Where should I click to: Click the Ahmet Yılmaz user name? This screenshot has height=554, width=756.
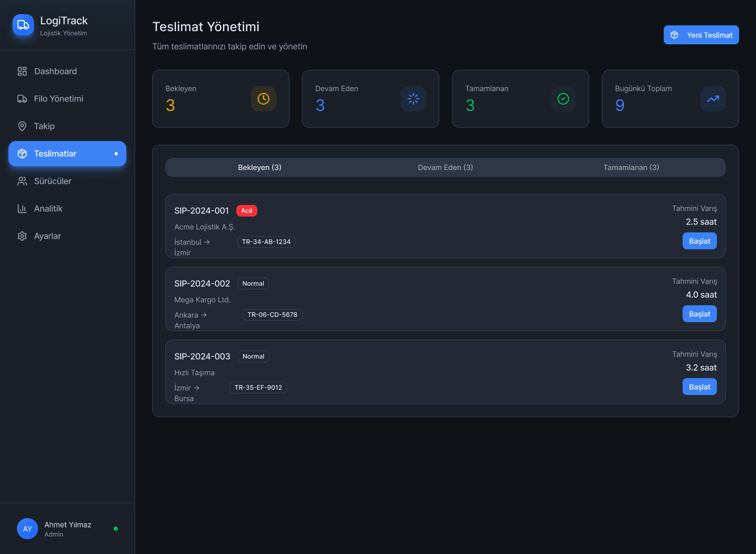pyautogui.click(x=68, y=524)
